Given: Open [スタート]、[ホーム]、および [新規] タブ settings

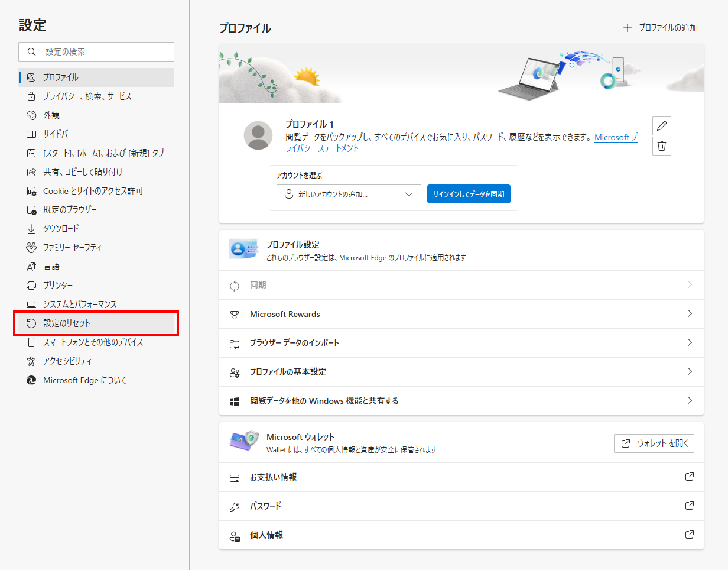Looking at the screenshot, I should pyautogui.click(x=97, y=153).
